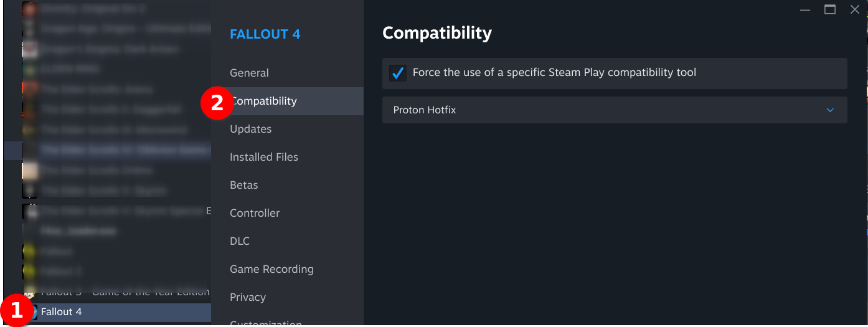Click the Fallout 3 Game of the Year icon
Image resolution: width=868 pixels, height=327 pixels.
coord(31,291)
